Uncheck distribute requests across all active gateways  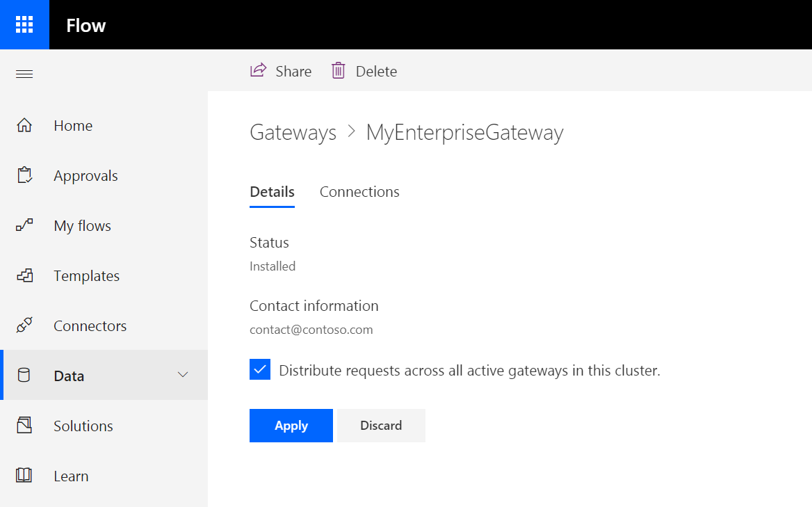(259, 369)
